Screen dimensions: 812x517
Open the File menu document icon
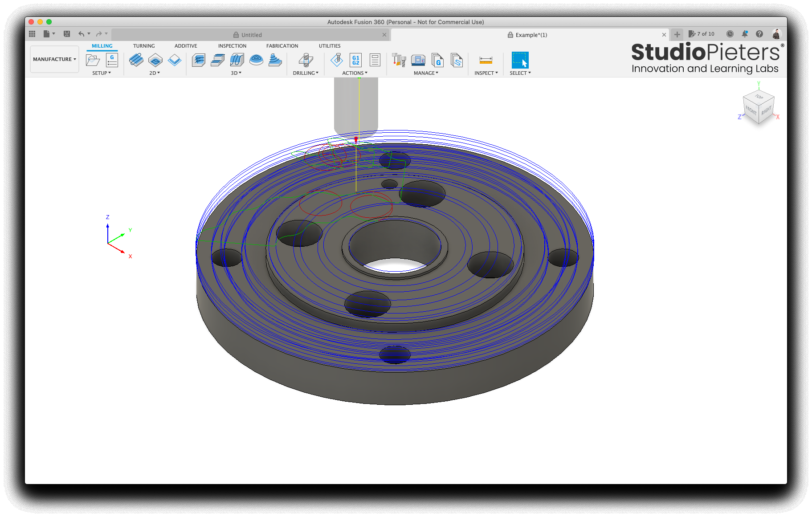pyautogui.click(x=46, y=34)
